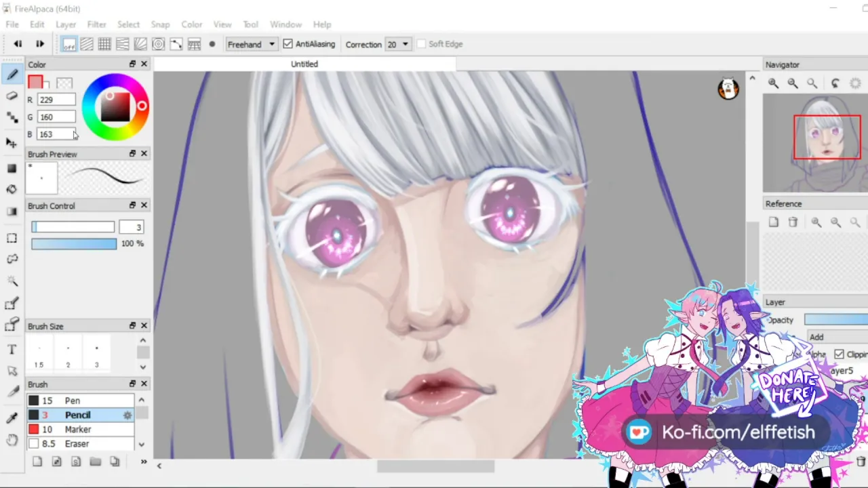Select the rectangular Select tool
Screen dimensions: 868x488
[x=12, y=238]
